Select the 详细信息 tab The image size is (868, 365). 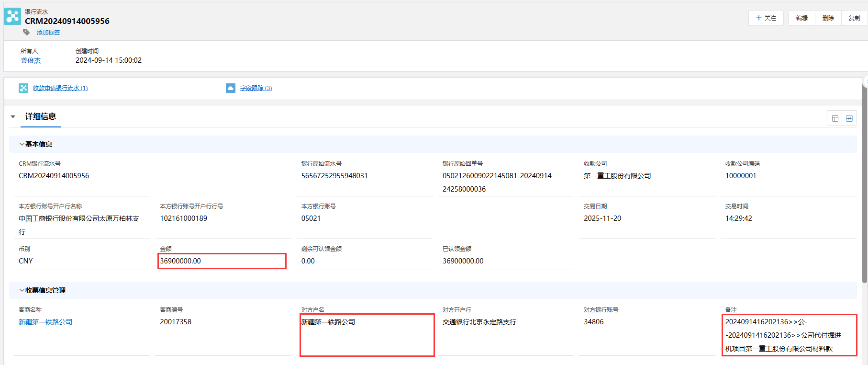pyautogui.click(x=41, y=117)
